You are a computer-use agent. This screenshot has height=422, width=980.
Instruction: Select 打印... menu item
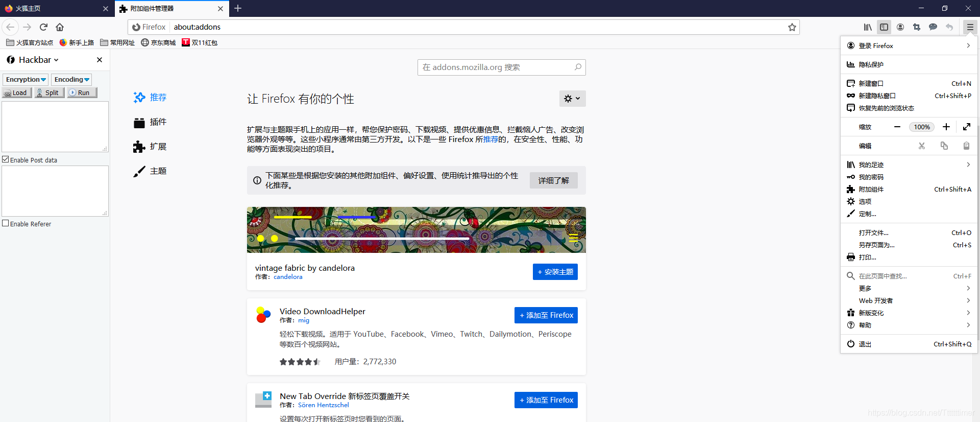(x=909, y=257)
